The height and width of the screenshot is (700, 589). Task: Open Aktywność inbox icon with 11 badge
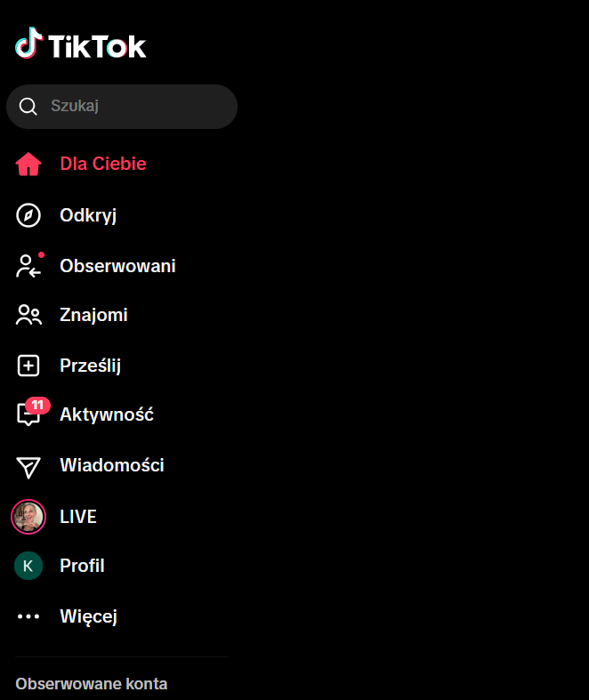31,412
